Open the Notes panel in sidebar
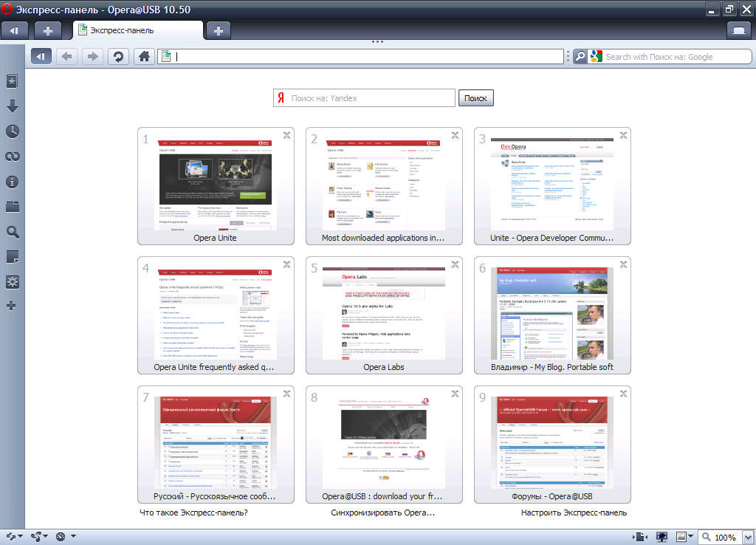 [13, 256]
